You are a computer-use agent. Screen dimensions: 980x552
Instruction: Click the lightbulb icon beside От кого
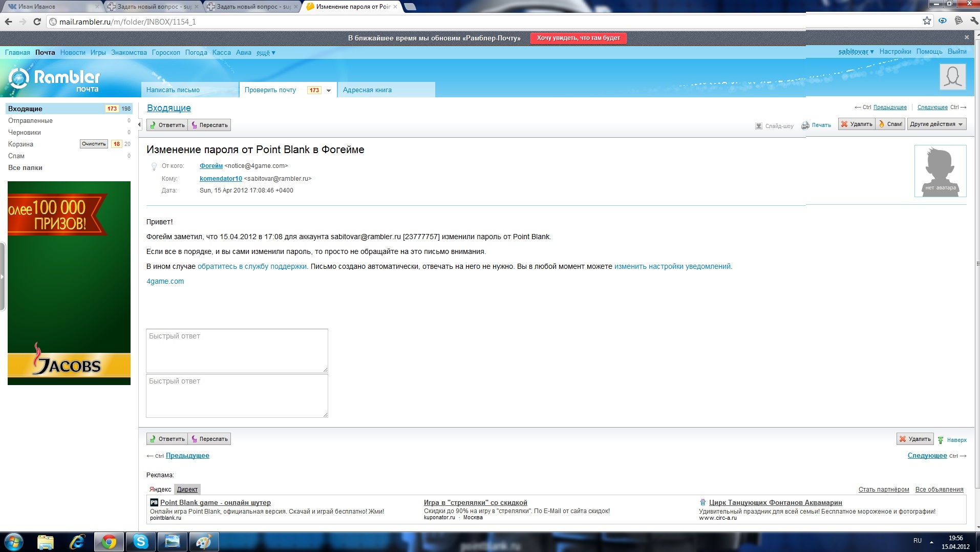point(154,166)
